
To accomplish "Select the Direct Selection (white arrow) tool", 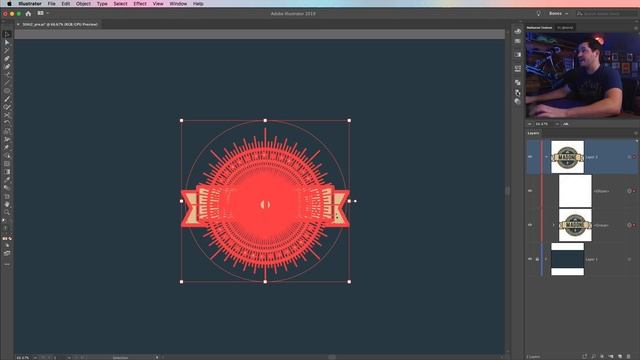I will 7,42.
